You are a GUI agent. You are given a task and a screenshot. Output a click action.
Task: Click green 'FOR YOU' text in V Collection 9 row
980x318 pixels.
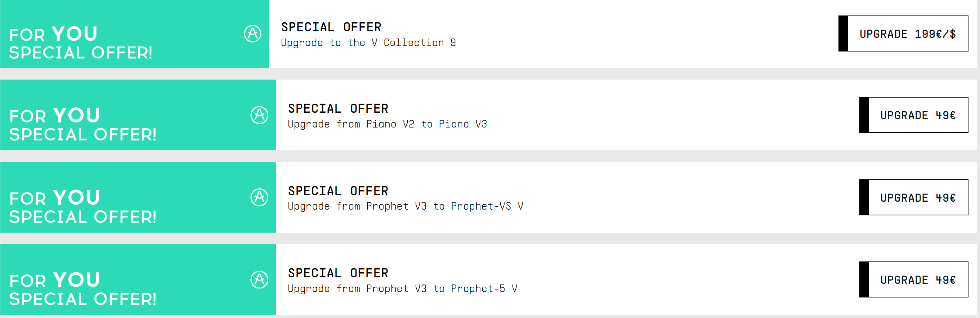tap(53, 34)
